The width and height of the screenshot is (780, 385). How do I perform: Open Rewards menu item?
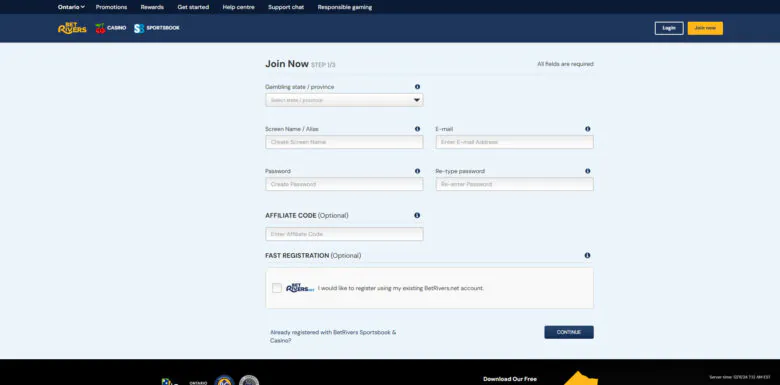point(152,7)
